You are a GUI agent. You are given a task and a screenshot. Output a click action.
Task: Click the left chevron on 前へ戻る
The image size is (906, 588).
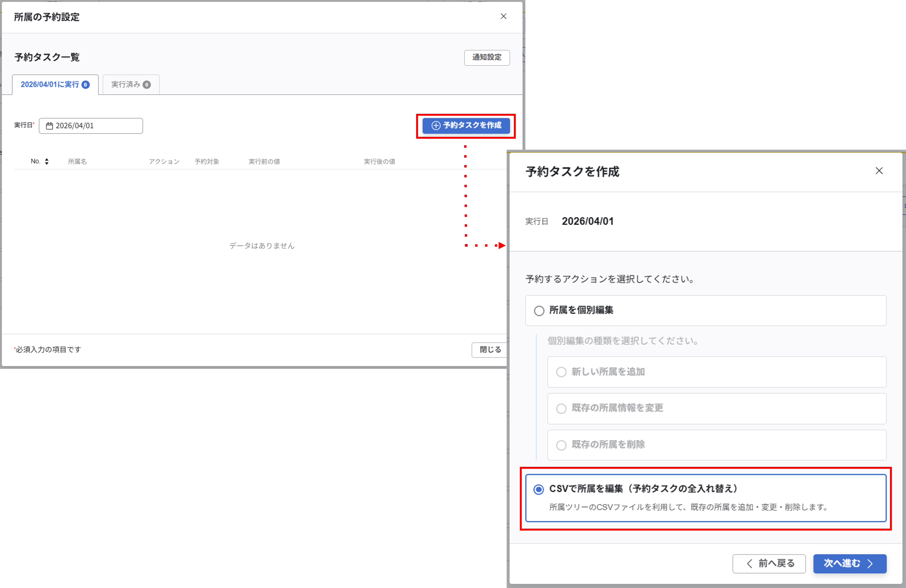click(x=750, y=564)
